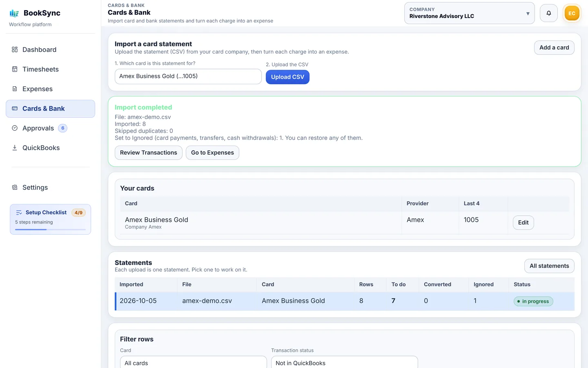This screenshot has width=588, height=368.
Task: Click the 4/9 checklist badge
Action: (78, 213)
